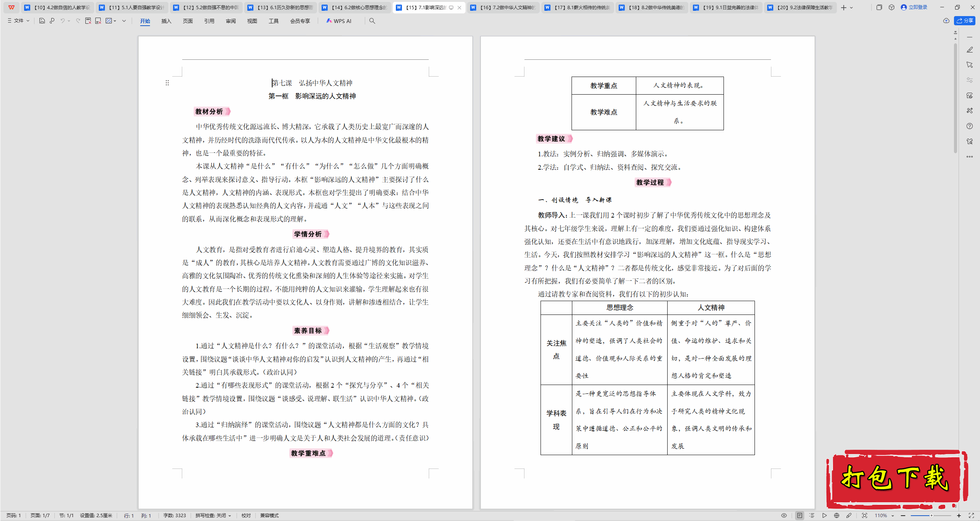Click the WPS AI button

coord(339,21)
